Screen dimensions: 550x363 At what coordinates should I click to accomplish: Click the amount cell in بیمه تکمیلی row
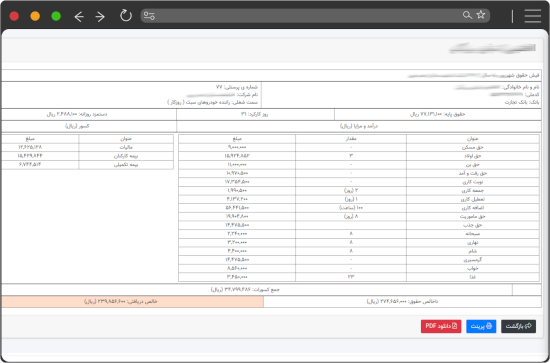coord(40,164)
